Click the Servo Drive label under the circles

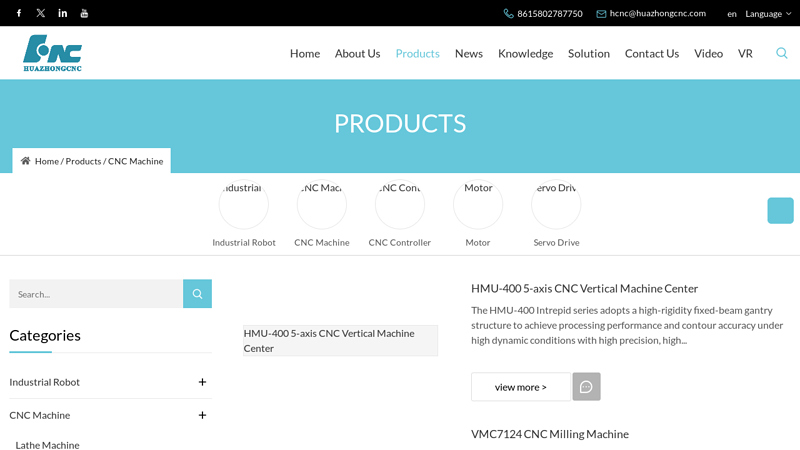click(x=556, y=242)
